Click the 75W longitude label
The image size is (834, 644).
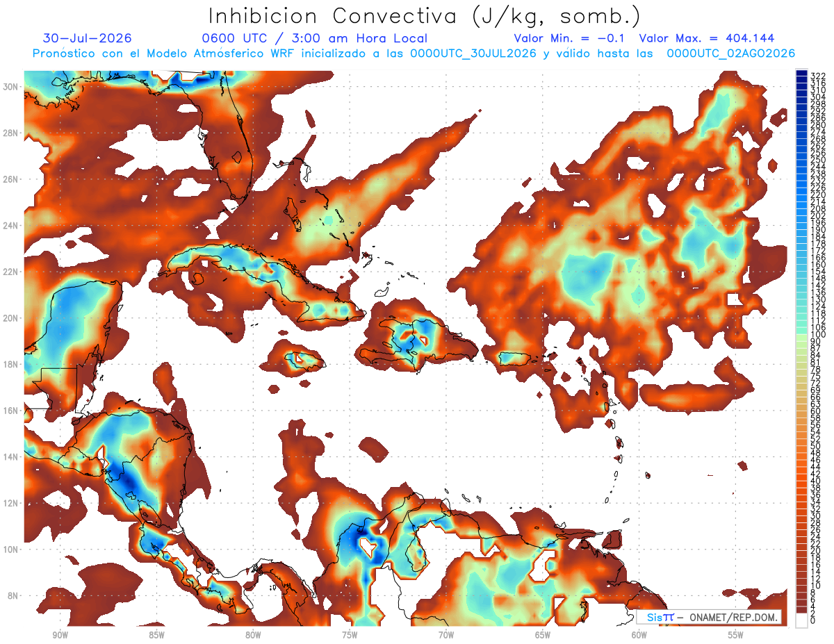[x=350, y=635]
